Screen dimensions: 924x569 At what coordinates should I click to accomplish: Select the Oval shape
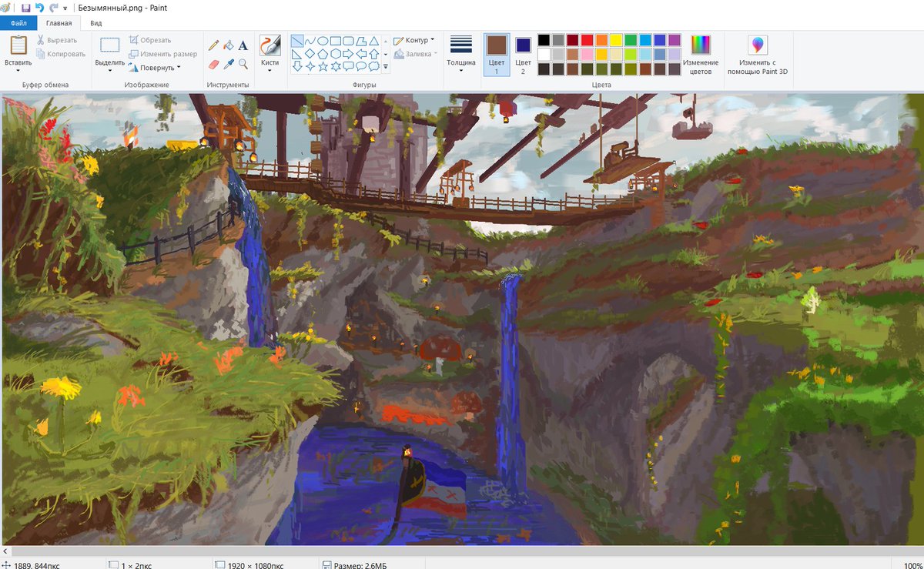click(323, 41)
